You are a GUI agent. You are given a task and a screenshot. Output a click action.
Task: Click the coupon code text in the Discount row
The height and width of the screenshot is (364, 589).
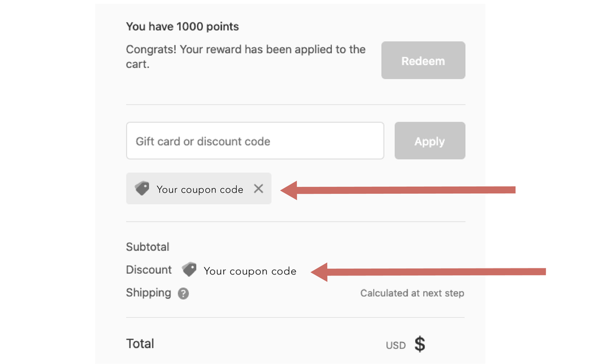click(x=250, y=271)
